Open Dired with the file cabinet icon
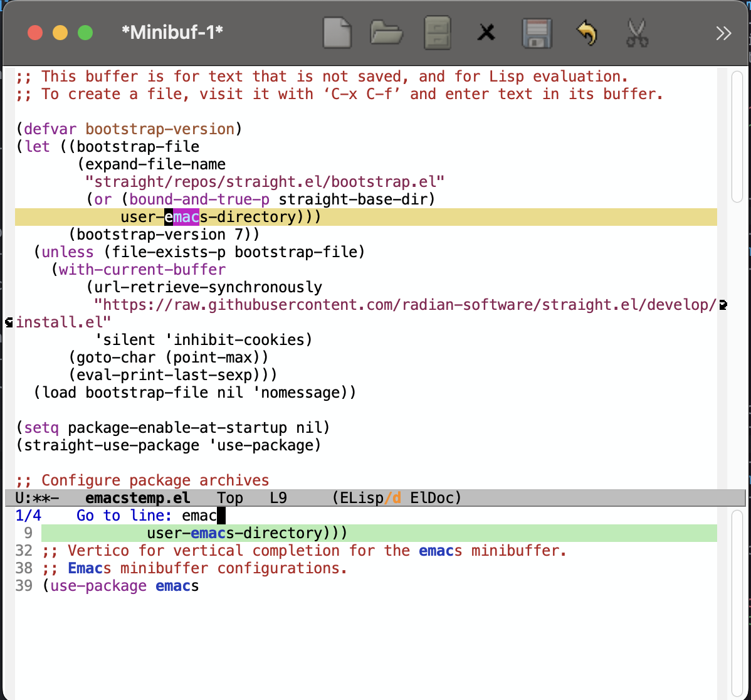 click(438, 33)
